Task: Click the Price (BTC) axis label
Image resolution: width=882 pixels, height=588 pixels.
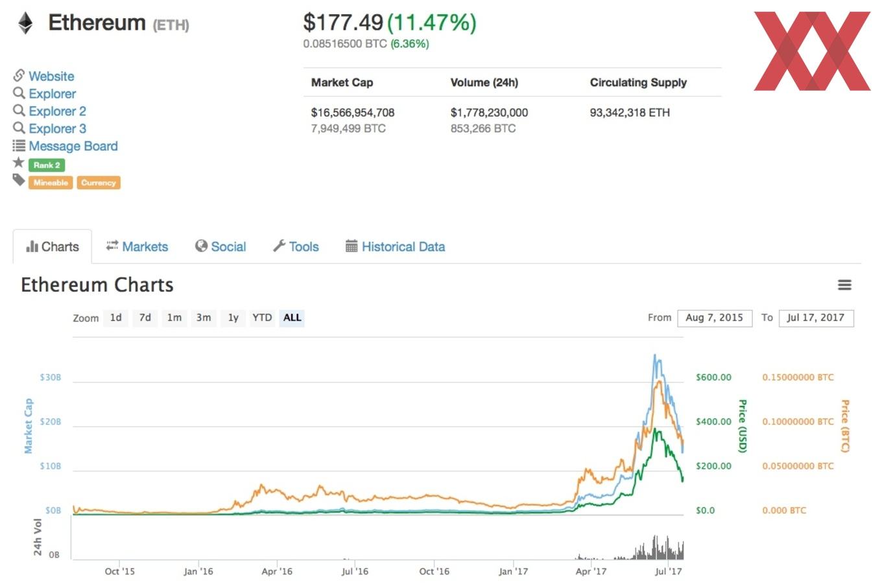Action: click(x=845, y=426)
